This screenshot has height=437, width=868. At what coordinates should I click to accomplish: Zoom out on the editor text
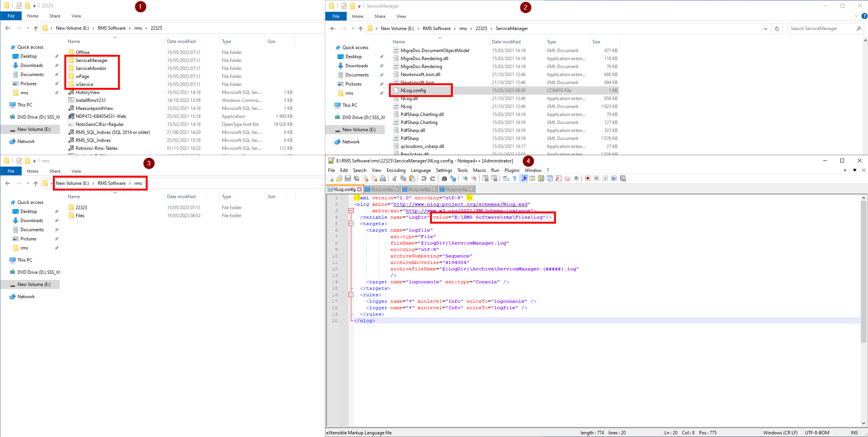tap(474, 178)
